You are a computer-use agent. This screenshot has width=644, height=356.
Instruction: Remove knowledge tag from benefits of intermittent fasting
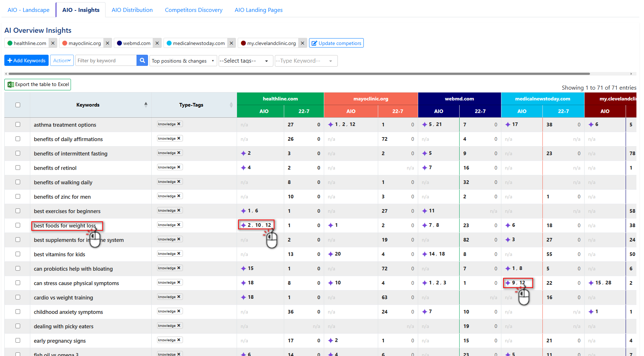[179, 153]
